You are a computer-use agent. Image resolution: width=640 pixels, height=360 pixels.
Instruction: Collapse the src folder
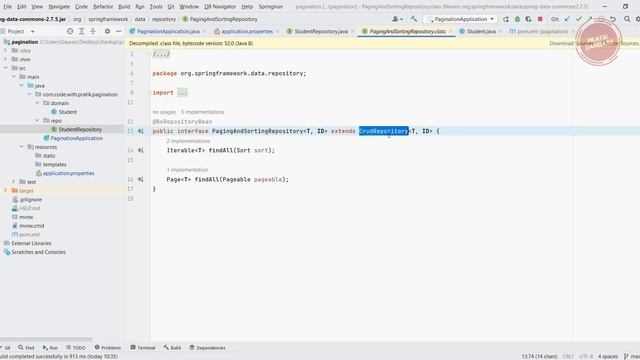tap(6, 68)
